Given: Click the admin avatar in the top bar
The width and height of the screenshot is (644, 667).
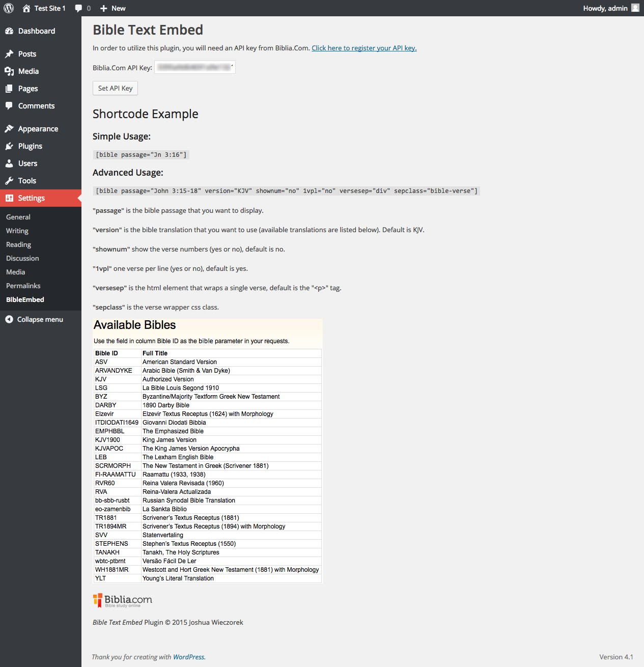Looking at the screenshot, I should (x=635, y=8).
